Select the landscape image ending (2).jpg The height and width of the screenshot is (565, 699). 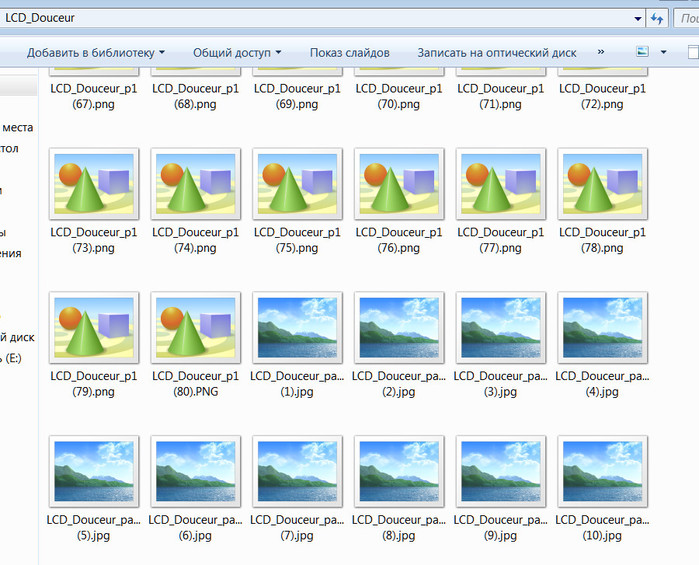tap(399, 328)
